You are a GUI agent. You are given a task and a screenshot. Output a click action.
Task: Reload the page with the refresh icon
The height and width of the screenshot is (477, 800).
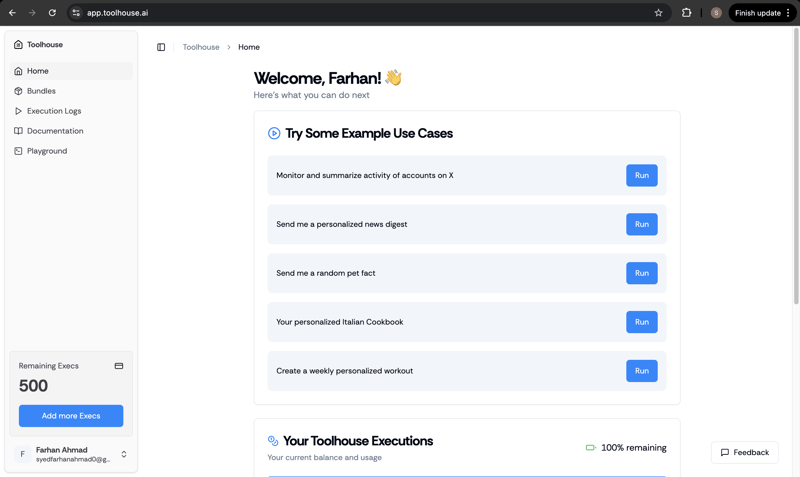pyautogui.click(x=52, y=13)
